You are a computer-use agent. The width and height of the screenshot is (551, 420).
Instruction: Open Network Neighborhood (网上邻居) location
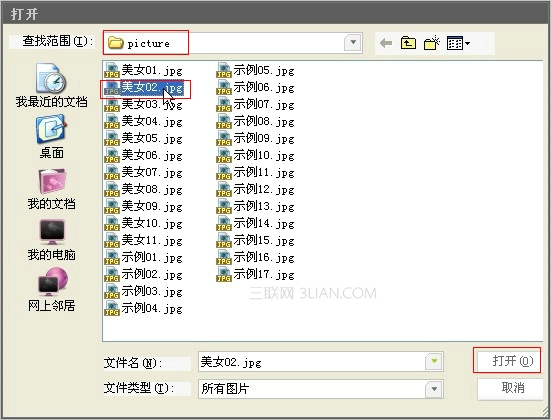click(51, 290)
